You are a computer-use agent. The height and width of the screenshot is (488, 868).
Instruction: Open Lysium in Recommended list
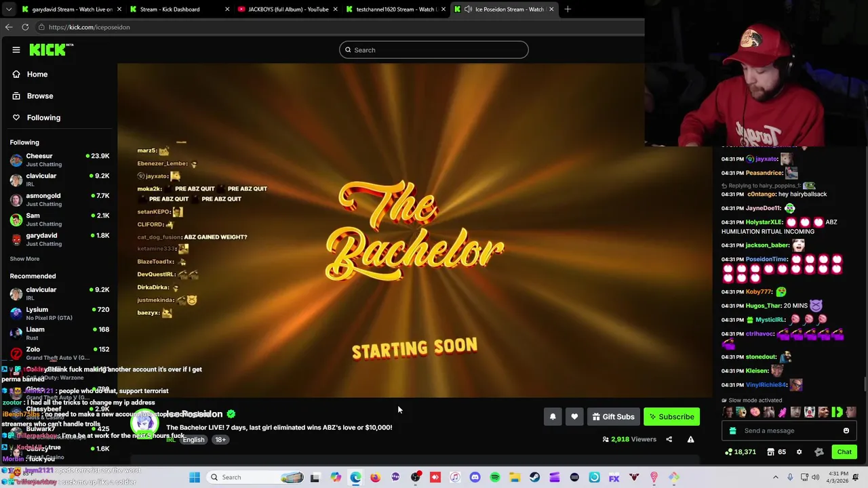coord(60,314)
